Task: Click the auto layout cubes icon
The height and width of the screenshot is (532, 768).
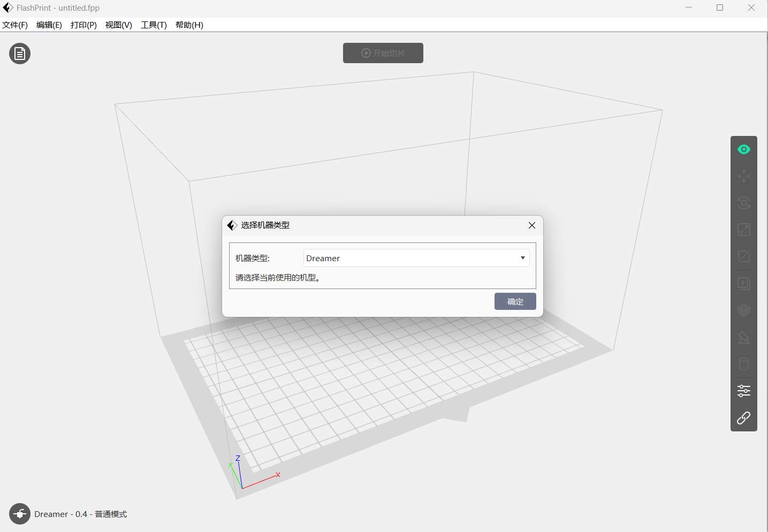Action: point(743,310)
